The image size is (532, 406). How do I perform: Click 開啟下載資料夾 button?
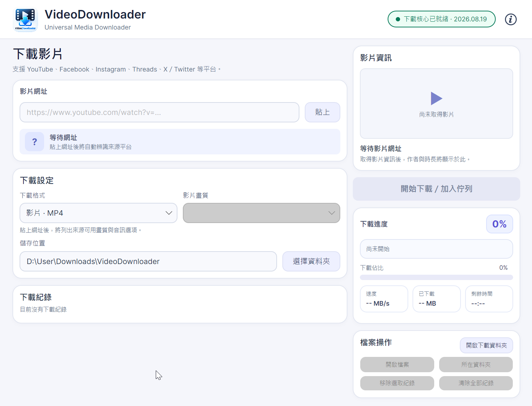click(486, 346)
